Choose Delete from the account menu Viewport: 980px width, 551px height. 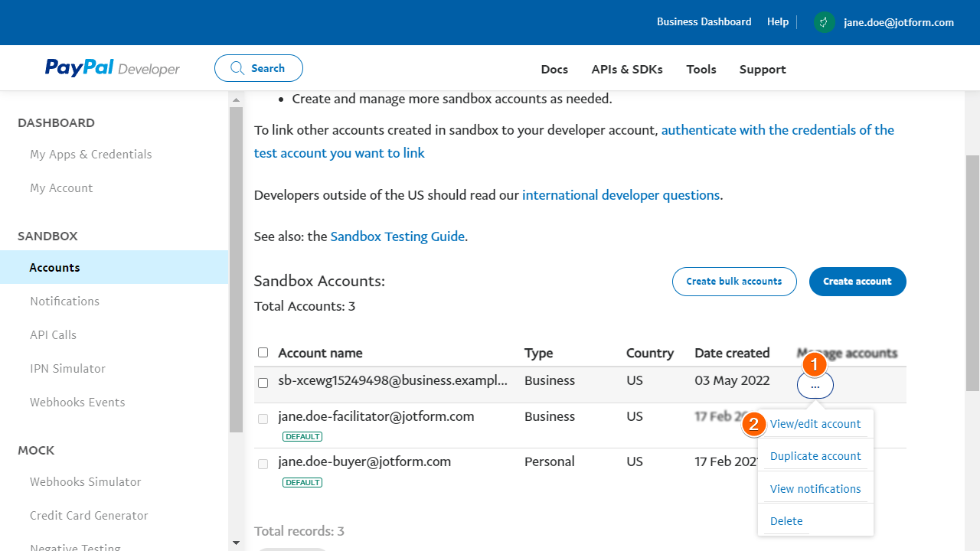coord(786,521)
